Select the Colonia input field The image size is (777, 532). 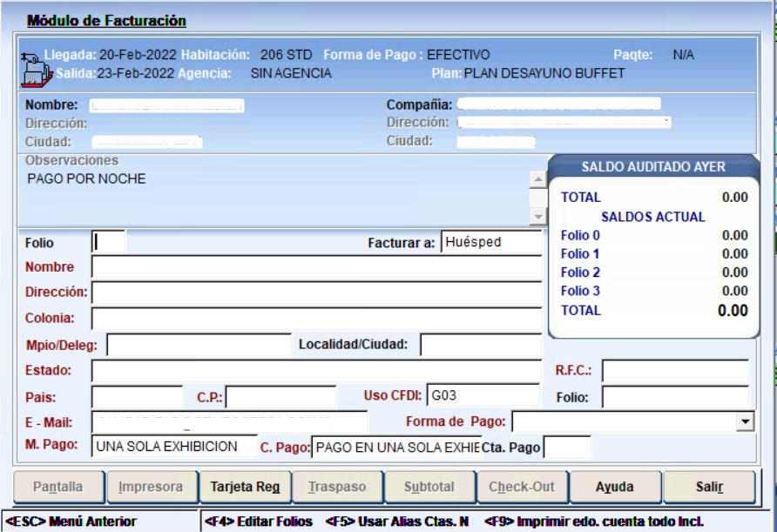(x=317, y=319)
